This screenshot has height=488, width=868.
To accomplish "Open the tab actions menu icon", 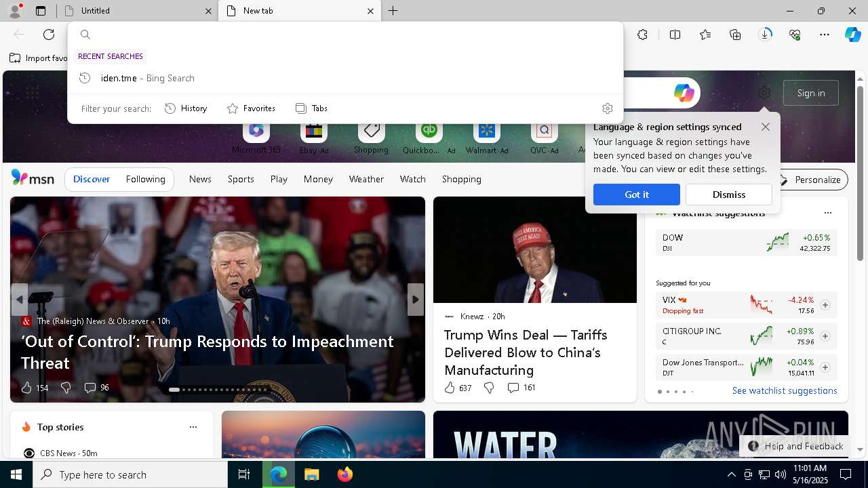I will tap(41, 11).
